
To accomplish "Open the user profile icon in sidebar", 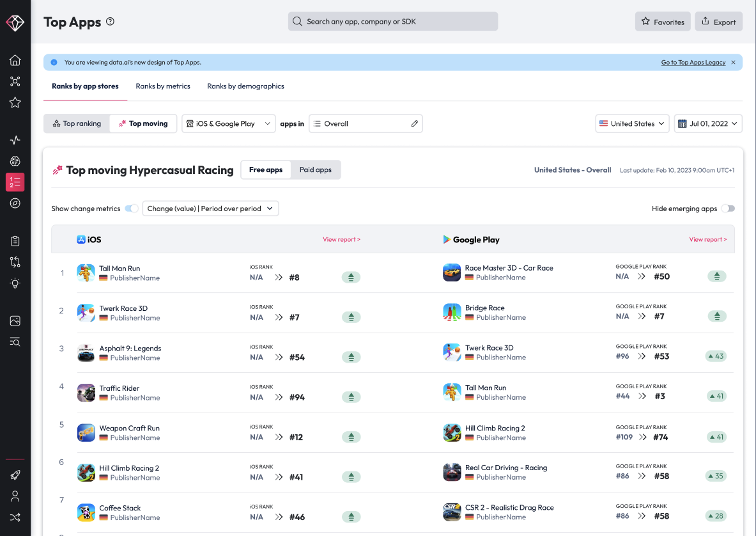I will [15, 496].
